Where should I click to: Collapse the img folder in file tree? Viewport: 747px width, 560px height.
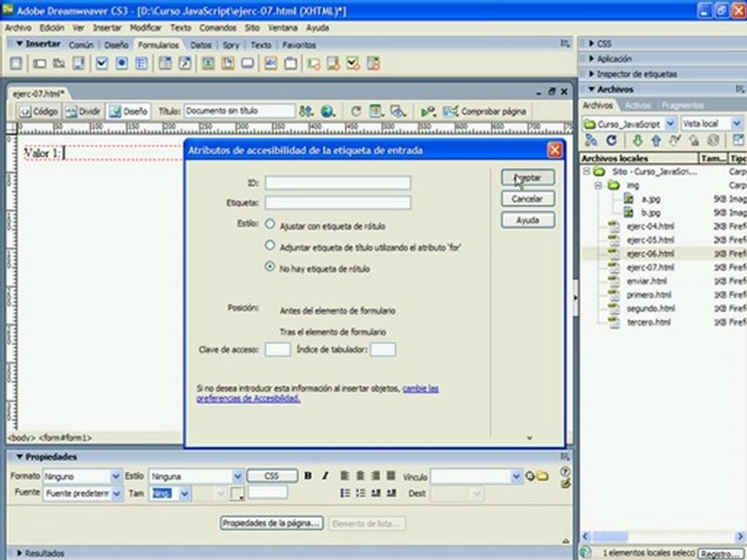(x=598, y=185)
